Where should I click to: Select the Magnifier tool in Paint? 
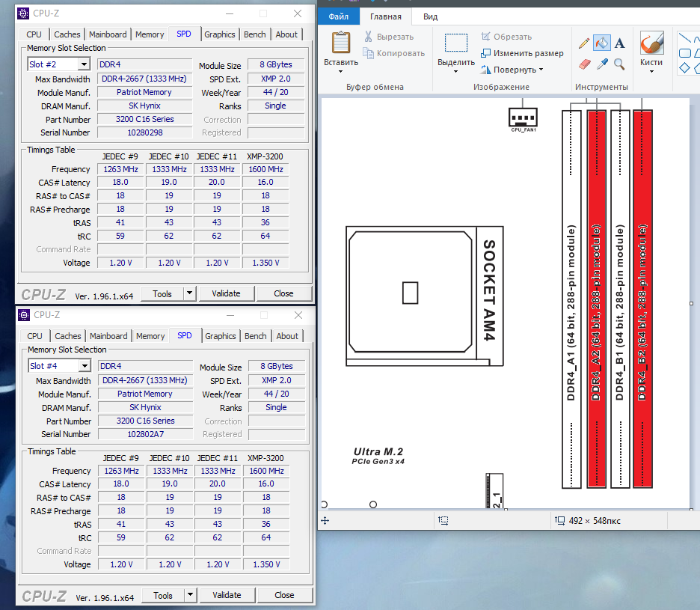(x=619, y=64)
